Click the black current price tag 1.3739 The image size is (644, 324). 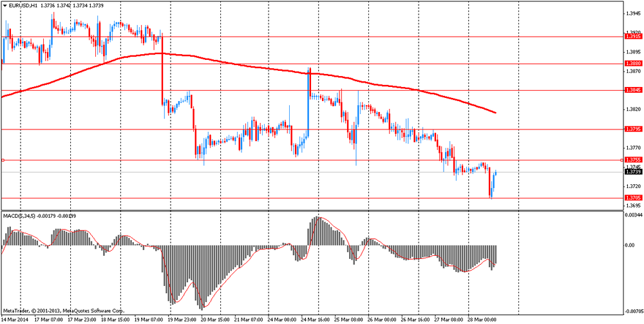pyautogui.click(x=632, y=171)
